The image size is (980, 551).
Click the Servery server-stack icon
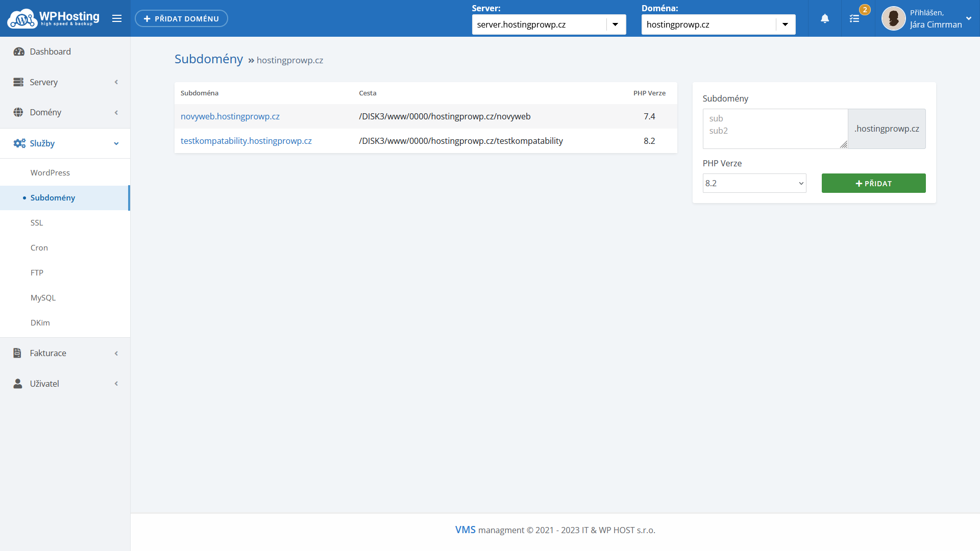pyautogui.click(x=18, y=82)
